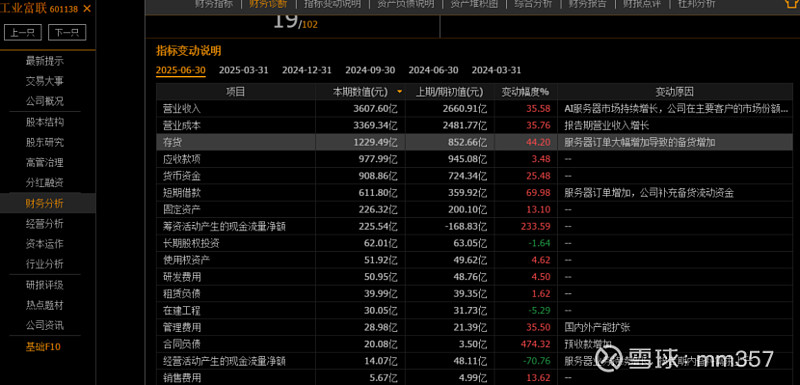The height and width of the screenshot is (385, 800).
Task: Close the 工业富联 601138 stock tab
Action: click(87, 8)
